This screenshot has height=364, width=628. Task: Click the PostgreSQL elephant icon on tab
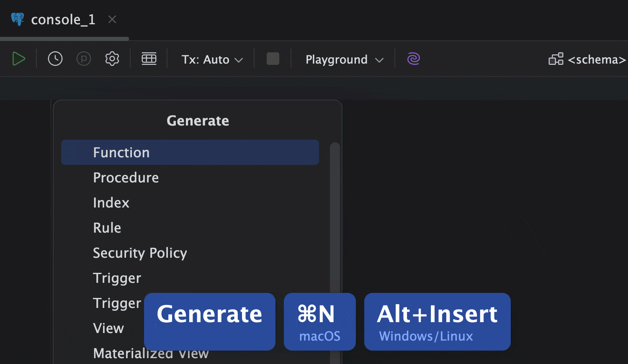[18, 19]
